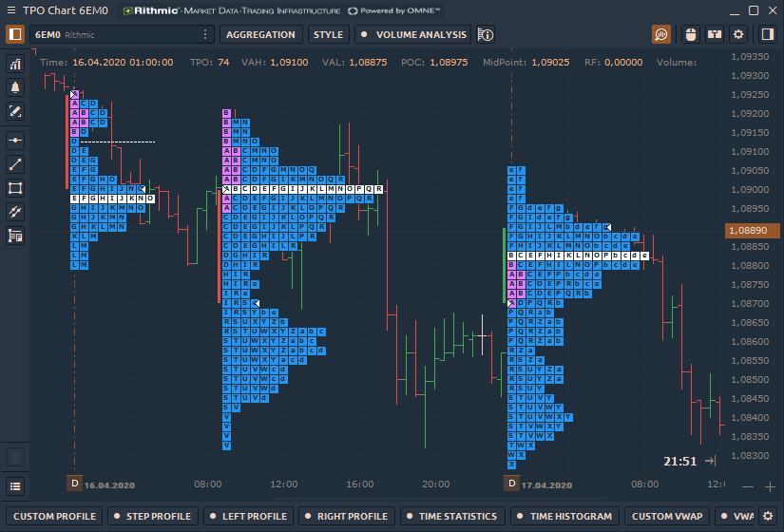Zoom in with the plus icon
Screen dimensions: 784x532
tap(770, 486)
